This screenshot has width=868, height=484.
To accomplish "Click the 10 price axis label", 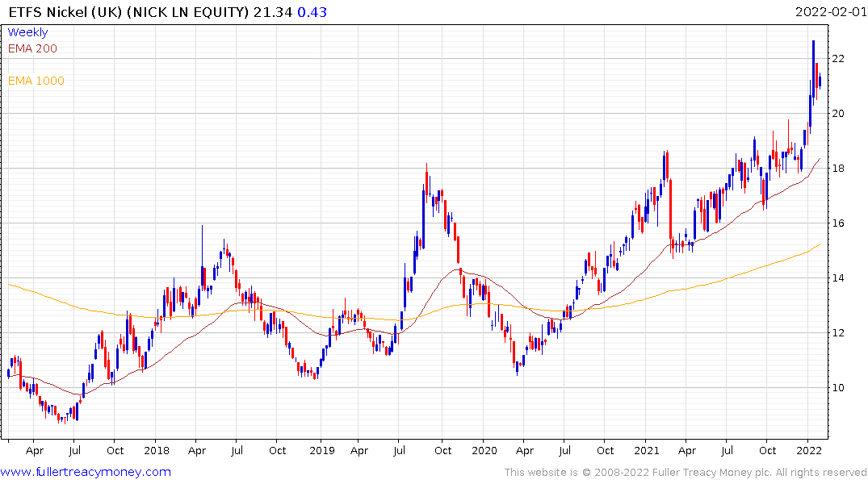I will [838, 387].
